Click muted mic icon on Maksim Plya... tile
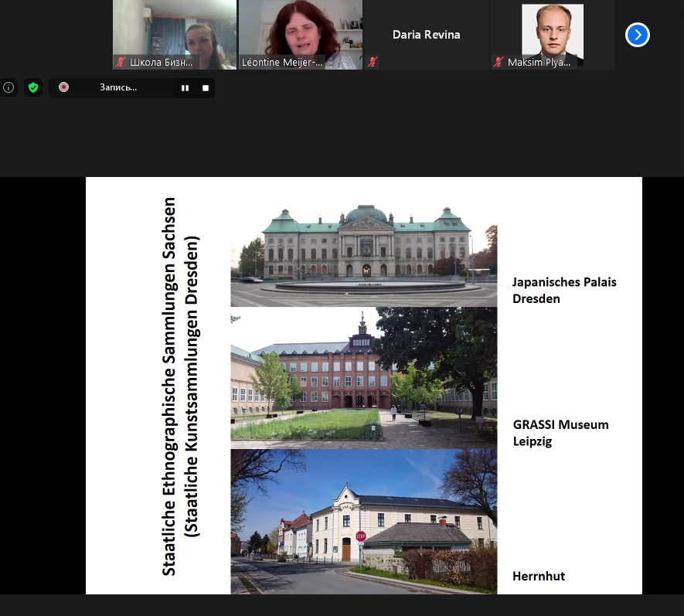 tap(499, 63)
